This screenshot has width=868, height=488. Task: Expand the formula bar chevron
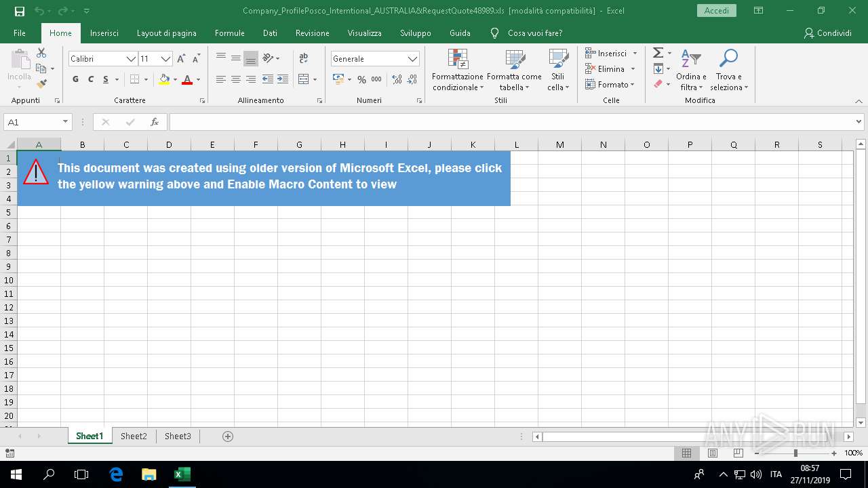pos(859,122)
